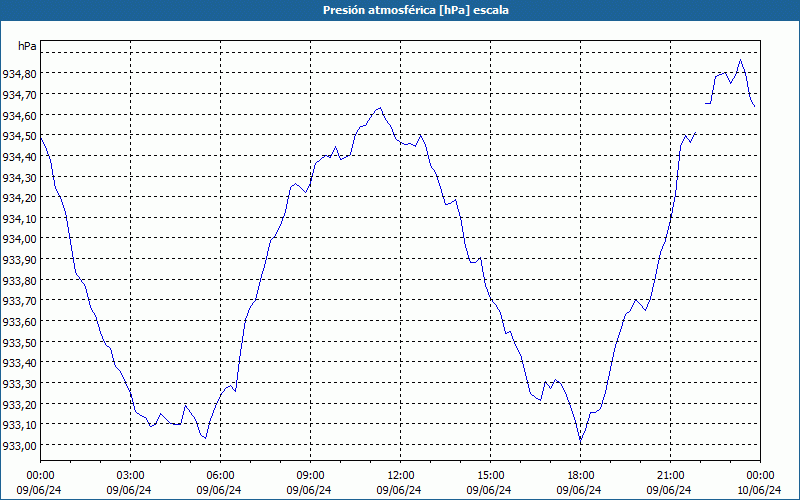Select the 09/06/24 date under 06:00
The width and height of the screenshot is (800, 500).
point(219,490)
